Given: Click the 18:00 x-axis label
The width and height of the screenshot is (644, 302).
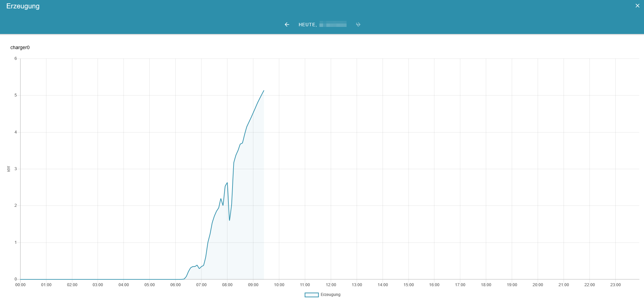Looking at the screenshot, I should pyautogui.click(x=486, y=285).
